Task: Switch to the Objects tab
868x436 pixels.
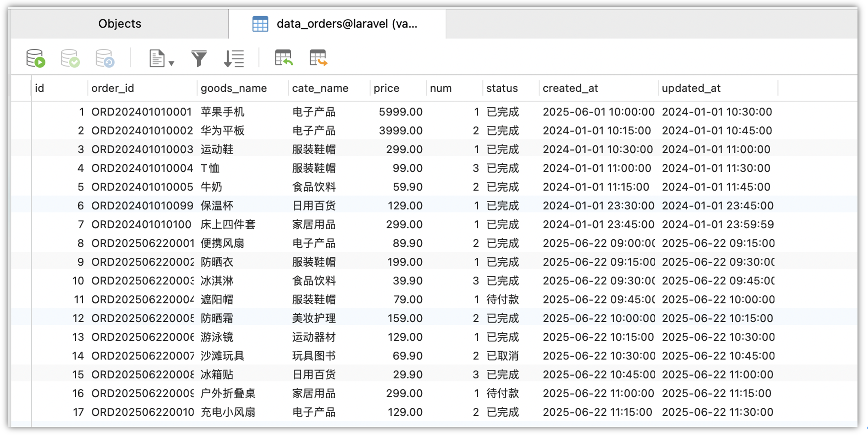Action: pos(120,24)
